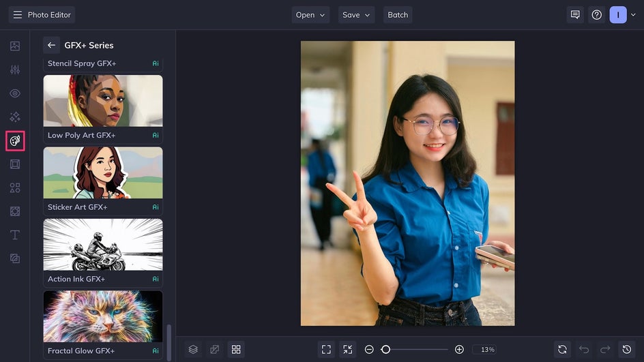Select the Artsy palette sidebar tab
Image resolution: width=644 pixels, height=362 pixels.
(15, 140)
